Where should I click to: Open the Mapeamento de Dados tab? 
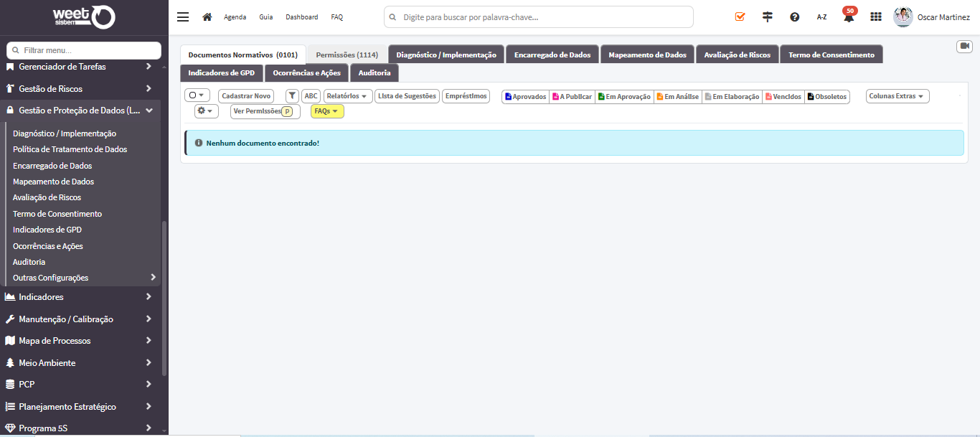point(647,55)
